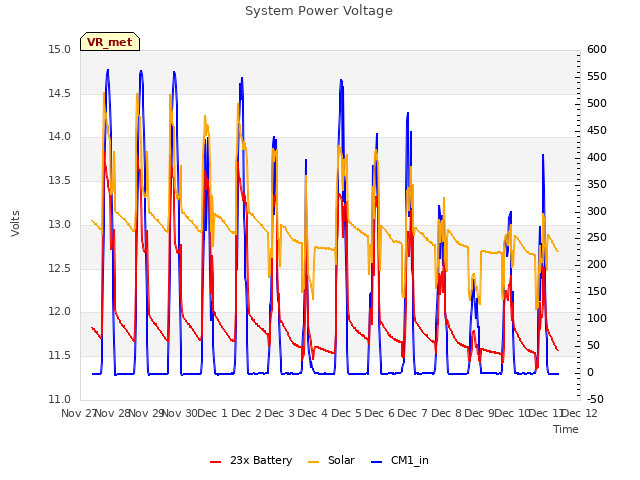This screenshot has width=640, height=480.
Task: Click the Nov 27 date tick label
Action: [78, 413]
